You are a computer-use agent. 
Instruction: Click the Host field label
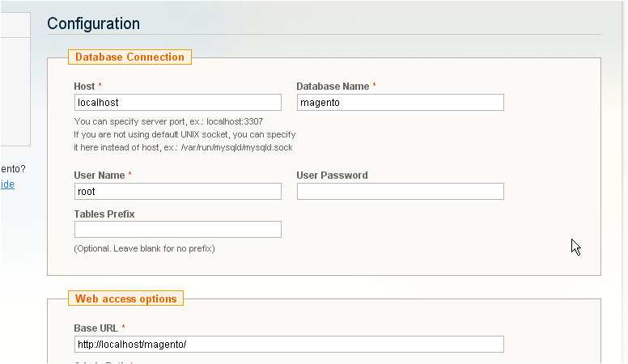click(84, 87)
